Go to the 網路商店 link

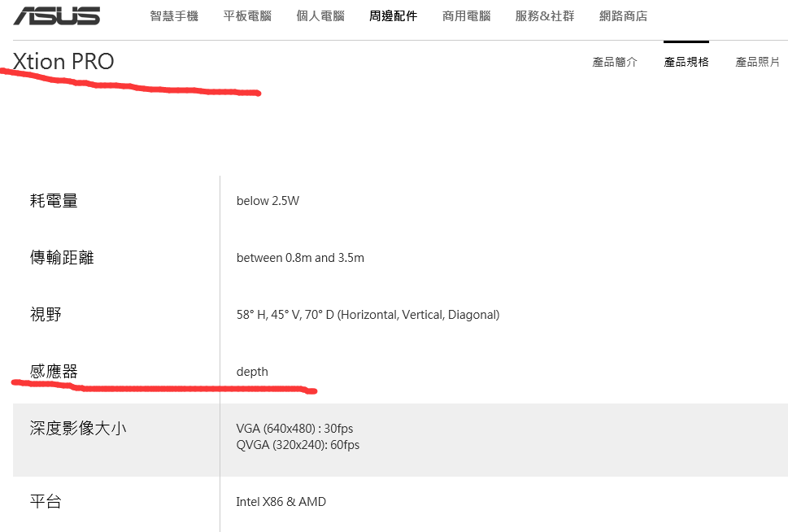tap(623, 16)
